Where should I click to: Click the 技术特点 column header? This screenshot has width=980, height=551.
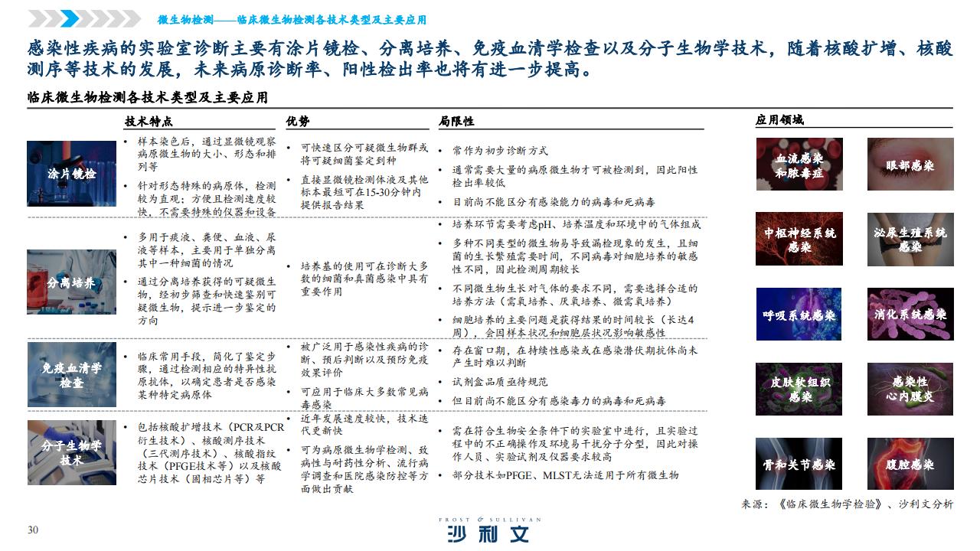click(x=149, y=121)
